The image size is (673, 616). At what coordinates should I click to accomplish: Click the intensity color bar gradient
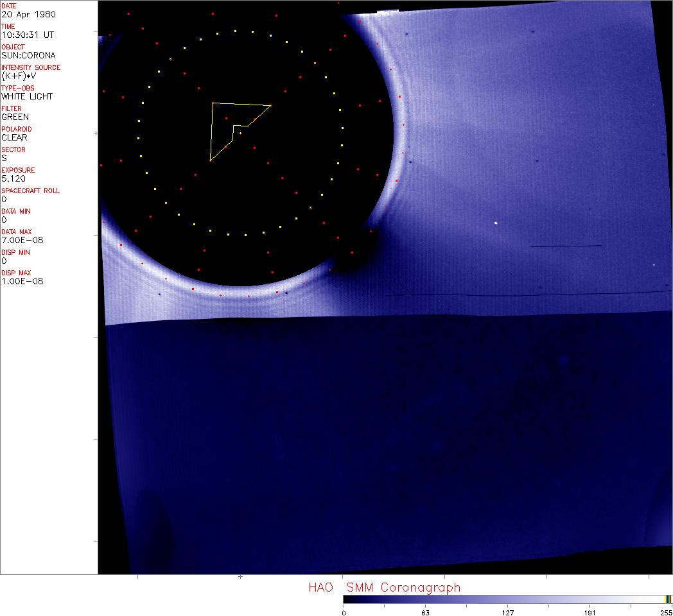pyautogui.click(x=504, y=599)
